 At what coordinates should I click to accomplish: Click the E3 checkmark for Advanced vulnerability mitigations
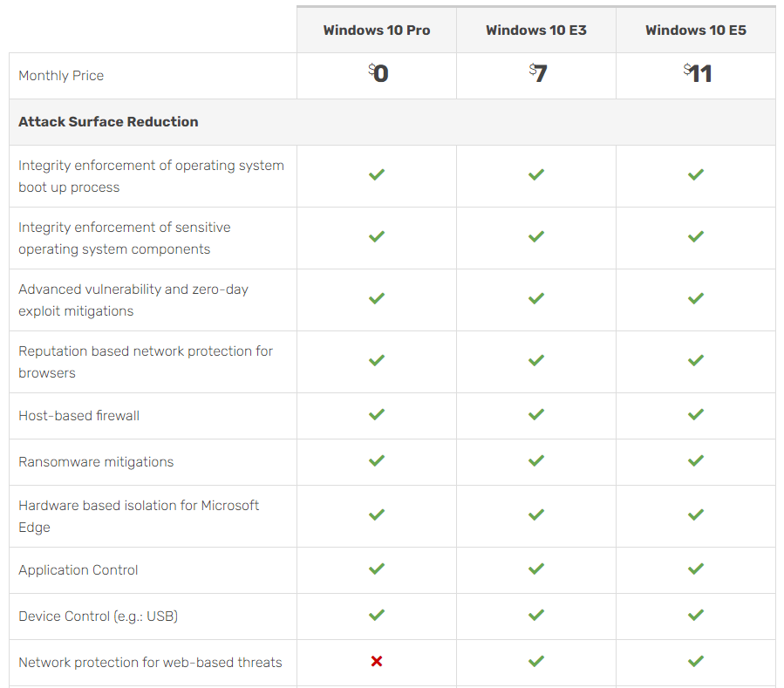pos(536,299)
